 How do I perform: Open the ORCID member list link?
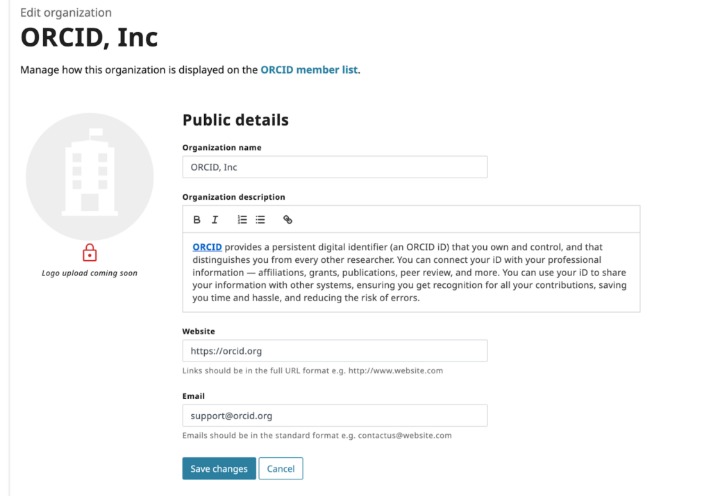tap(309, 70)
